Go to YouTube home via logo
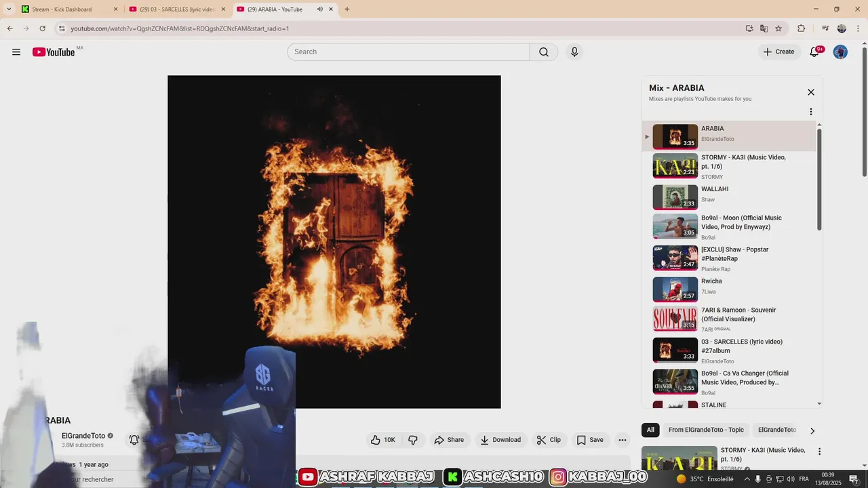 (x=54, y=52)
